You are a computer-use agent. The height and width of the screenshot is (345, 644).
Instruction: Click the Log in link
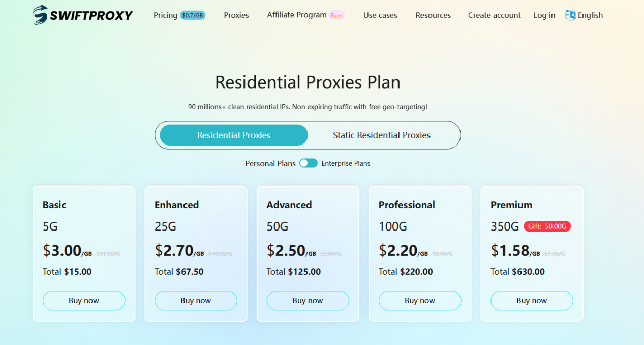544,15
